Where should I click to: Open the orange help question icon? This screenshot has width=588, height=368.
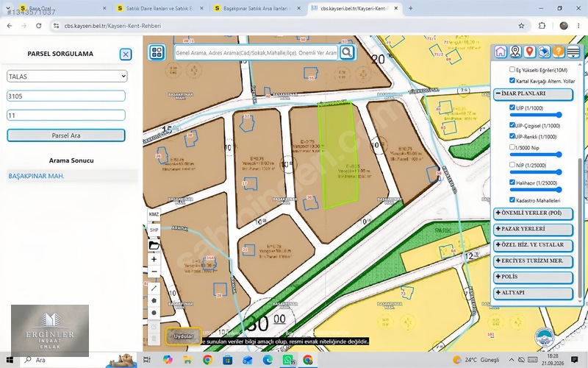tap(559, 52)
